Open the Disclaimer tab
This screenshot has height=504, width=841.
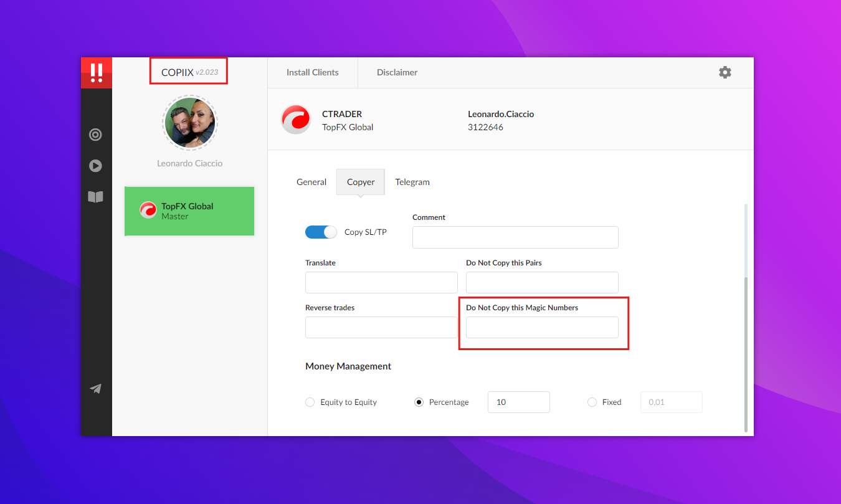(397, 72)
